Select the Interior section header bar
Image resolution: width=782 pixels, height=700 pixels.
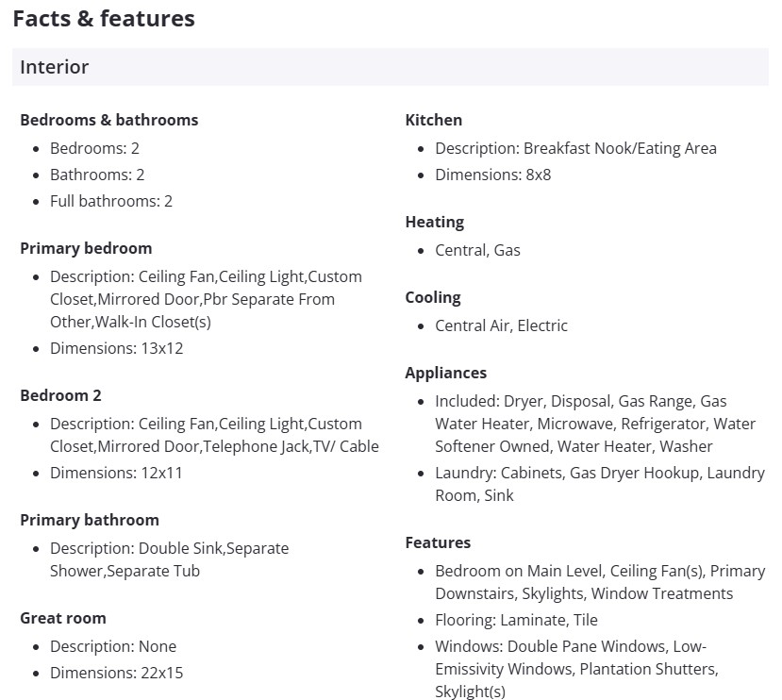390,67
